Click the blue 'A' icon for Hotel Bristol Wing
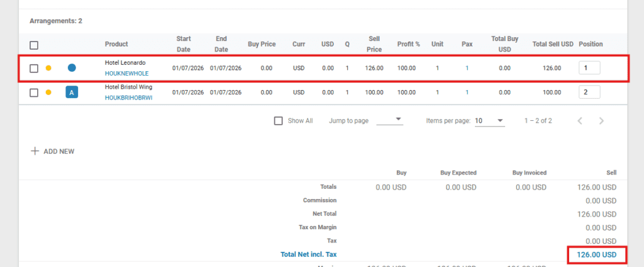 72,93
